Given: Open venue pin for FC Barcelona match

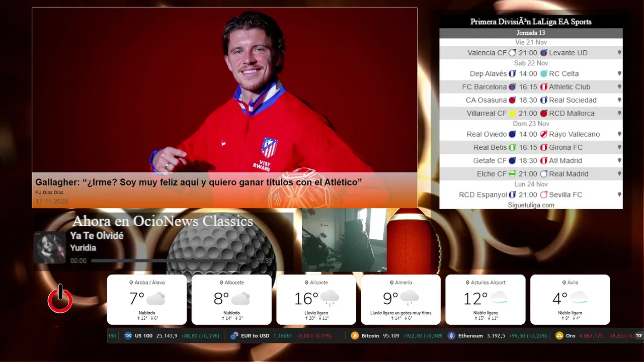Looking at the screenshot, I should 619,87.
